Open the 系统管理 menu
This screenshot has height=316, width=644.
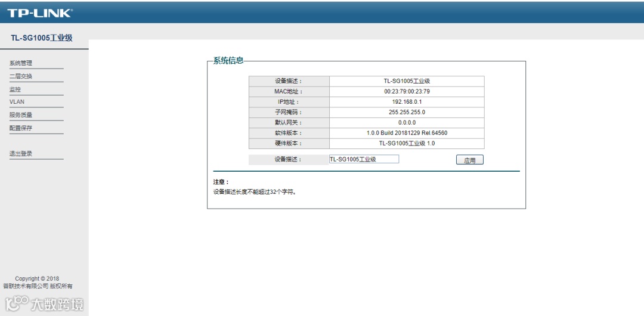(x=20, y=63)
